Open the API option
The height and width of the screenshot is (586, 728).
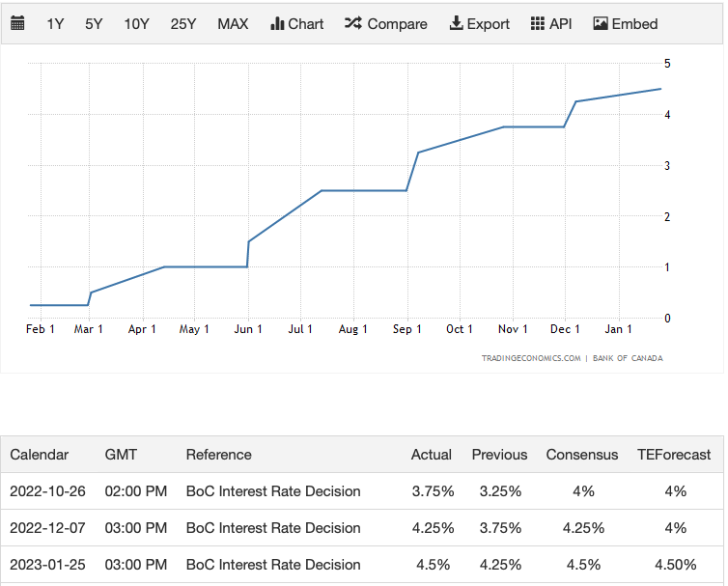pyautogui.click(x=551, y=24)
